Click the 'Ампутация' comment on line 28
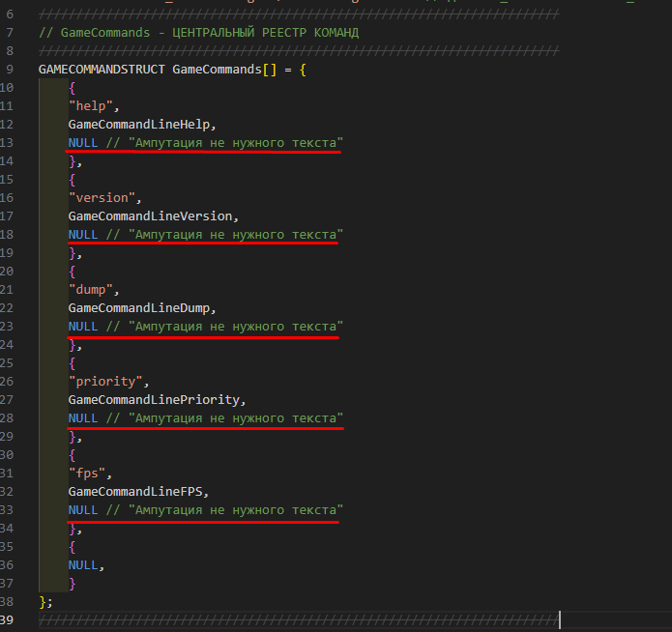This screenshot has height=632, width=672. click(224, 418)
